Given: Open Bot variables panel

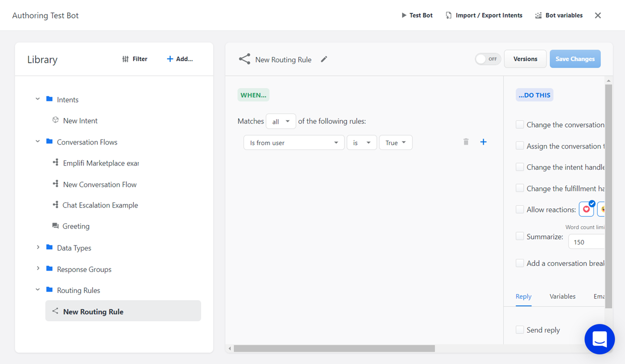Looking at the screenshot, I should 558,15.
